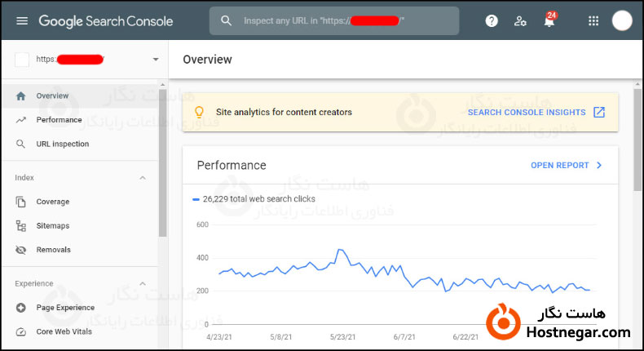Image resolution: width=644 pixels, height=351 pixels.
Task: Open the SEARCH CONSOLE INSIGHTS link
Action: (527, 112)
